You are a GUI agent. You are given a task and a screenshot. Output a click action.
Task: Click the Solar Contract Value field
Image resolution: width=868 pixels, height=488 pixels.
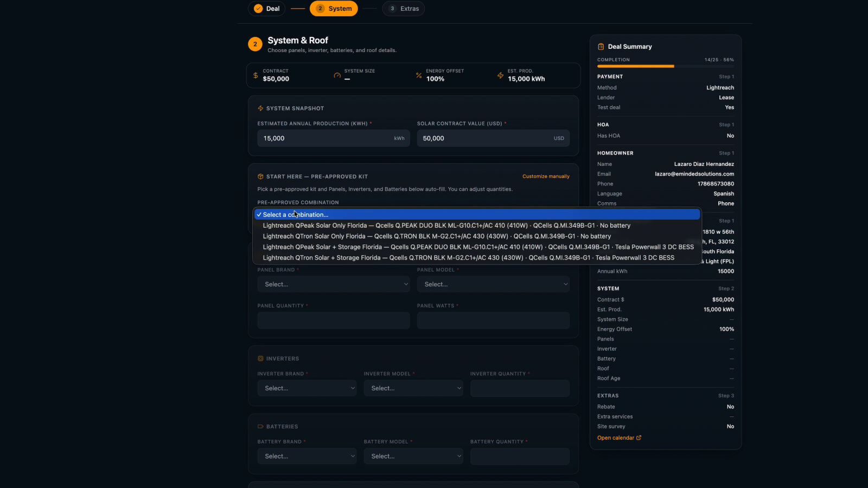point(493,138)
